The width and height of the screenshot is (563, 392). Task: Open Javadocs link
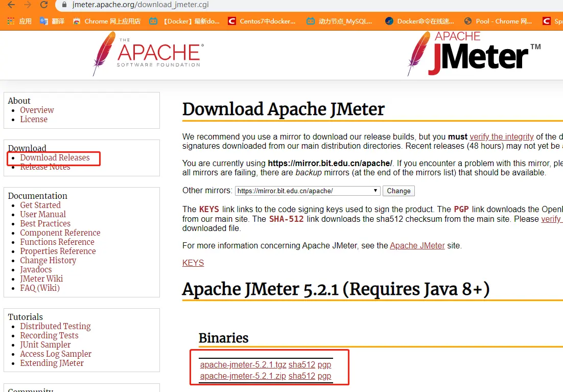36,269
